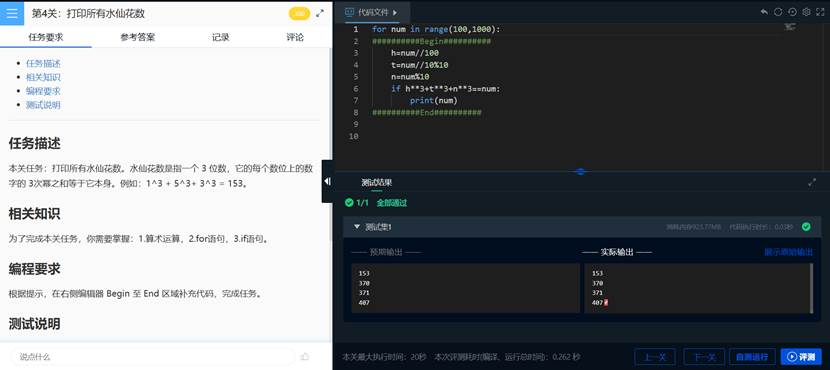Click the comment input field 说点什么
830x370 pixels.
click(152, 357)
